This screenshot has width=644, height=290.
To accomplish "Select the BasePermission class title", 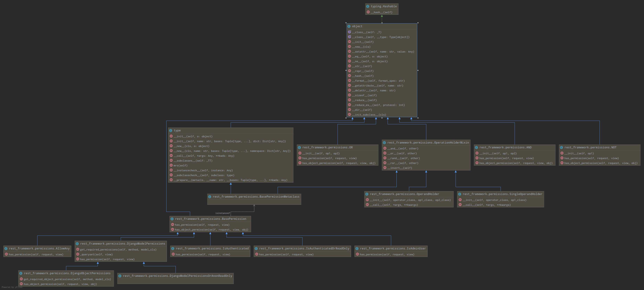I will point(211,219).
